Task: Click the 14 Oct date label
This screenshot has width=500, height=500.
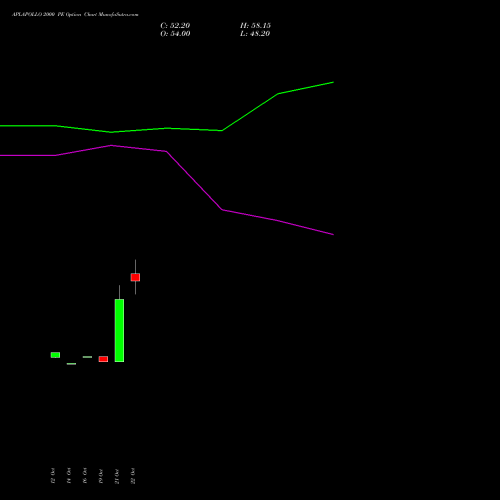Action: click(x=69, y=476)
